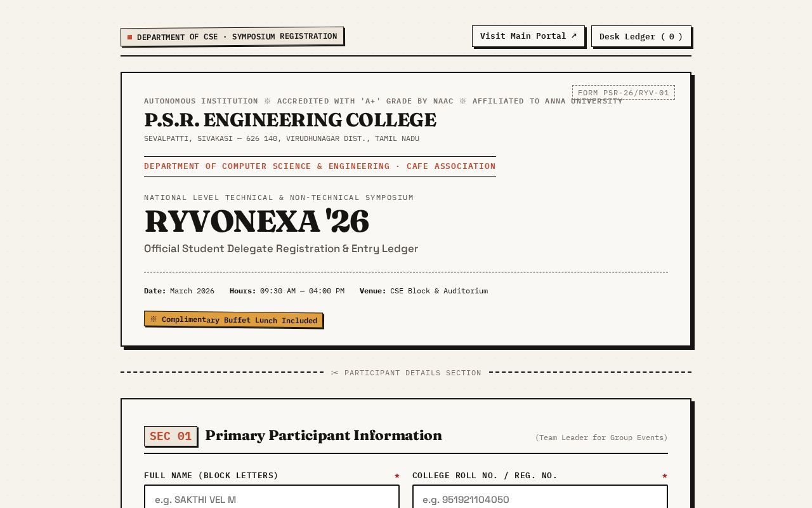Click the 'Venue: CSE Block & Auditorium' entry
Viewport: 812px width, 508px height.
tap(424, 291)
